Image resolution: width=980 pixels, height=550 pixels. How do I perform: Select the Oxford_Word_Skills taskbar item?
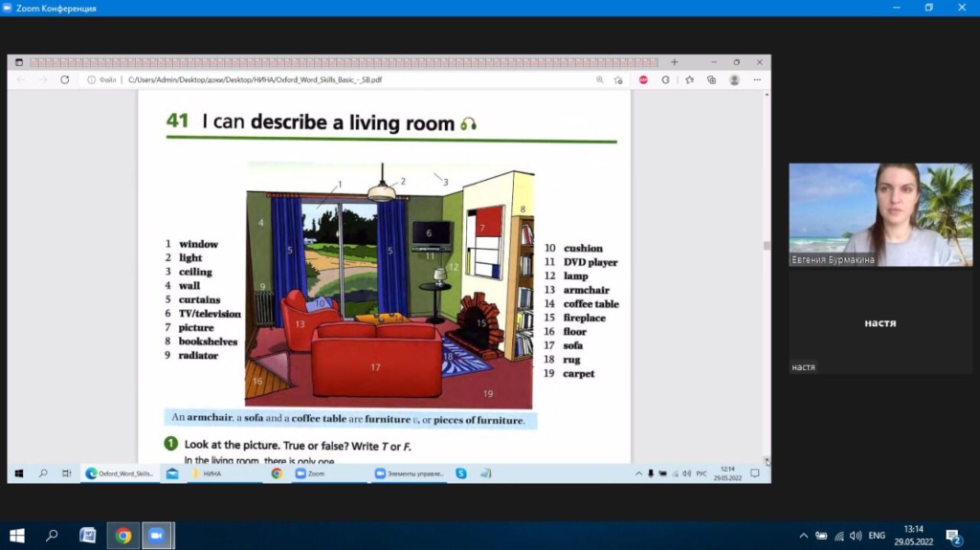click(x=119, y=473)
